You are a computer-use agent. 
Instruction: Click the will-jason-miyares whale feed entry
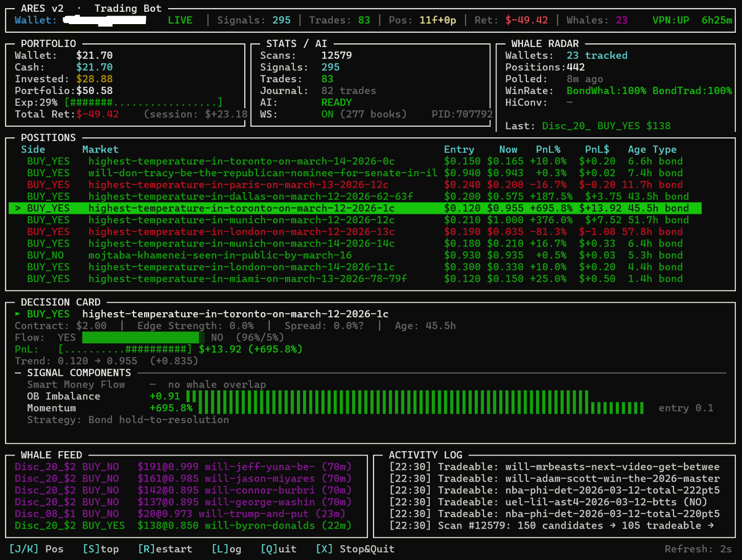click(x=183, y=478)
